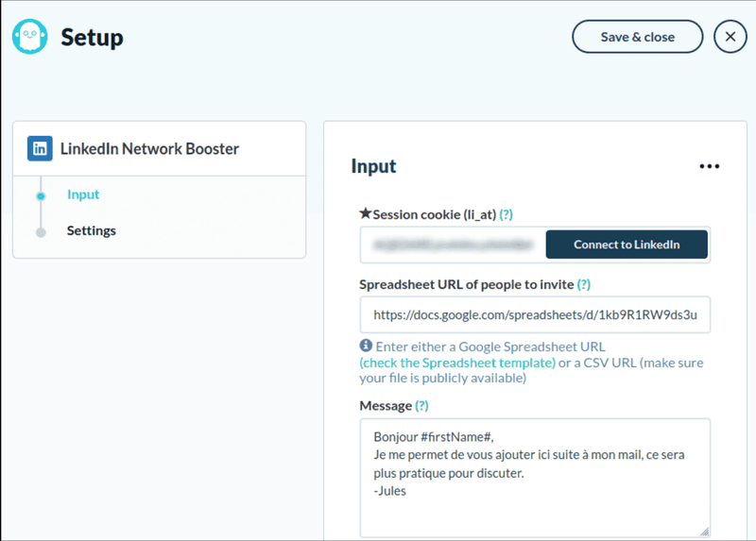The image size is (756, 541).
Task: Open help (?) for Session cookie
Action: [x=506, y=214]
